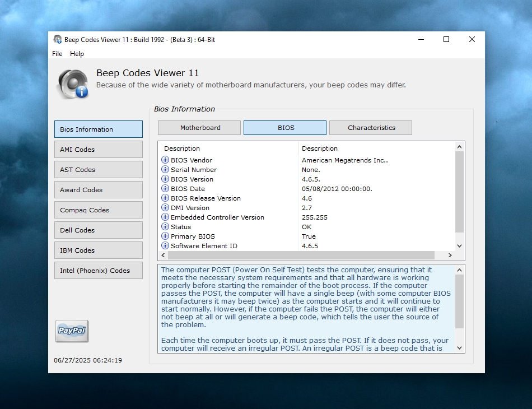532x409 pixels.
Task: Open IBM Codes
Action: coord(99,250)
